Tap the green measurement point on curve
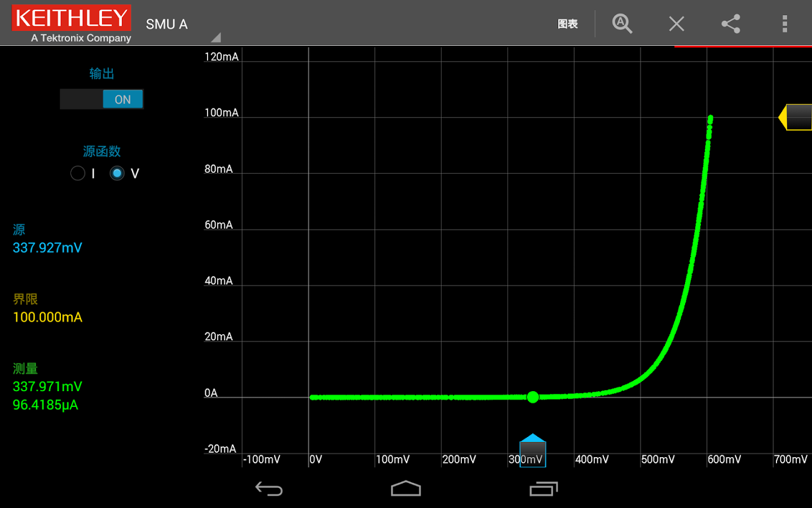This screenshot has width=812, height=508. [x=532, y=397]
